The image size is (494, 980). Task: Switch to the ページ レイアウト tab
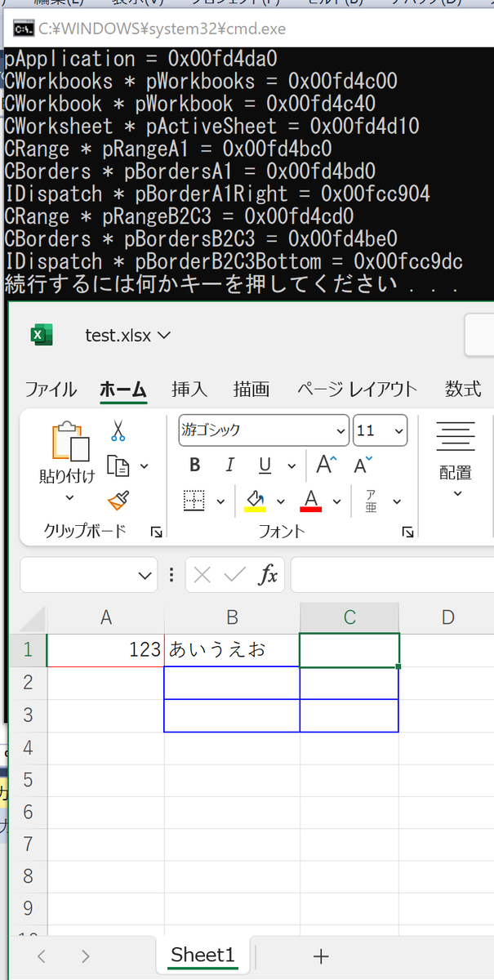point(357,389)
